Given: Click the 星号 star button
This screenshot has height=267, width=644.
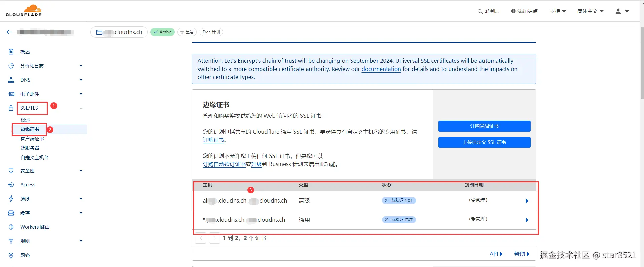Looking at the screenshot, I should 187,32.
